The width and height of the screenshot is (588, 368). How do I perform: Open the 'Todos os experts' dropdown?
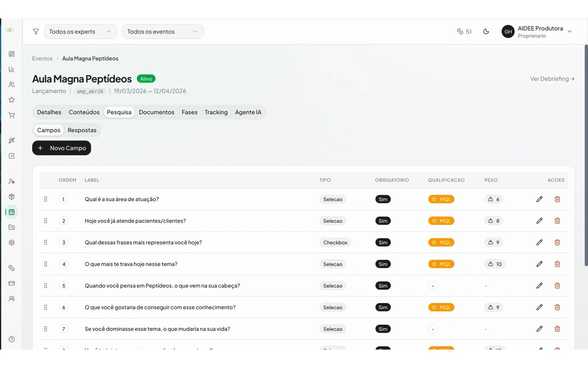coord(80,31)
